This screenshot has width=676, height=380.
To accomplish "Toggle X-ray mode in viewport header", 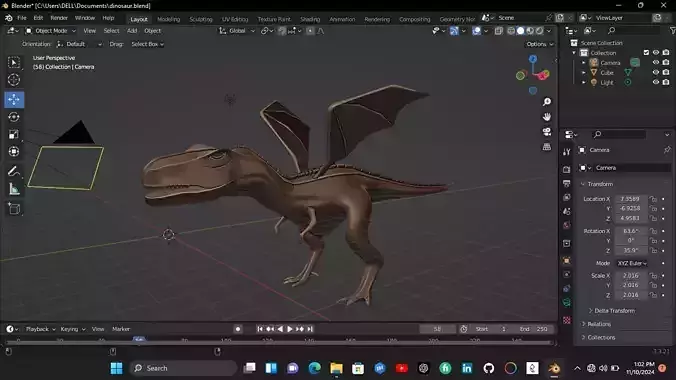I will (x=499, y=31).
